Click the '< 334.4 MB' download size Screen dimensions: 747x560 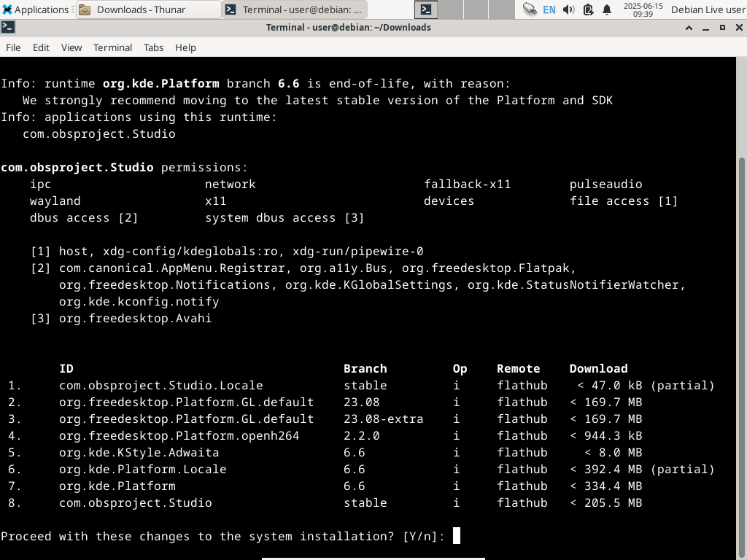[606, 486]
